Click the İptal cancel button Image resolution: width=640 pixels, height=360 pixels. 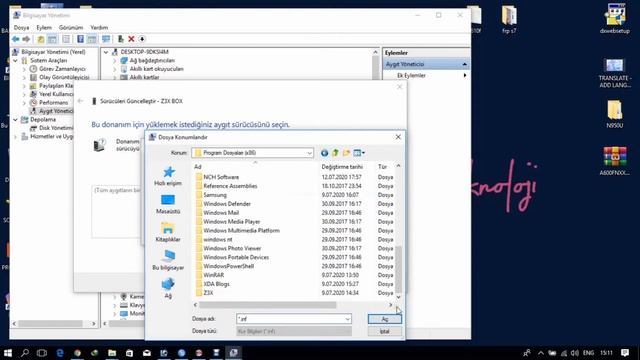point(384,331)
